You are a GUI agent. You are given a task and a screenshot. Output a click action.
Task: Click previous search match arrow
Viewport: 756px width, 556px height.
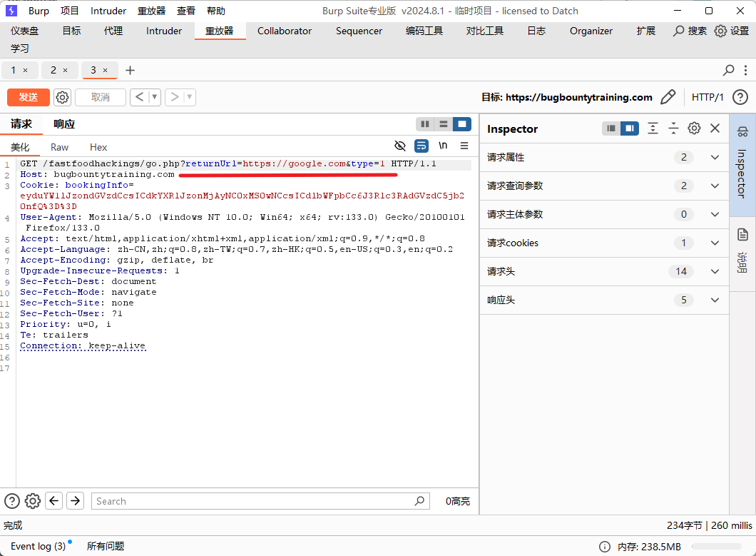point(54,501)
